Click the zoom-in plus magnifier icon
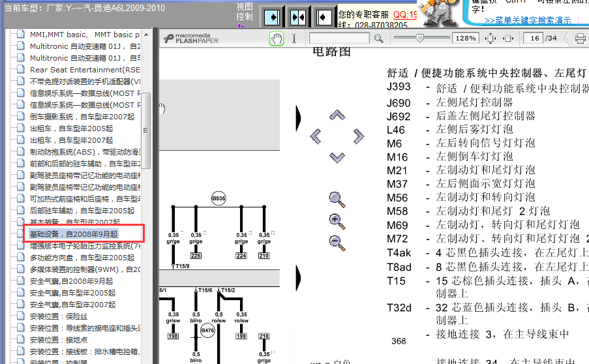 point(337,221)
